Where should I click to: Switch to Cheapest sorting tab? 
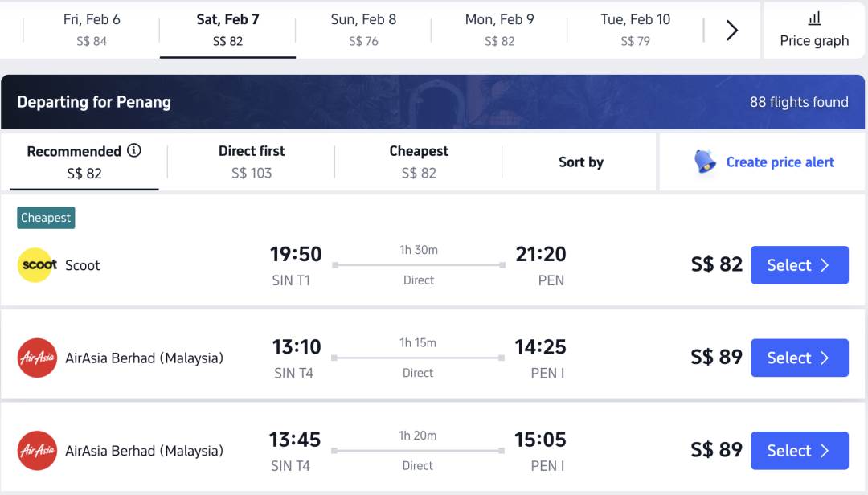[x=419, y=162]
